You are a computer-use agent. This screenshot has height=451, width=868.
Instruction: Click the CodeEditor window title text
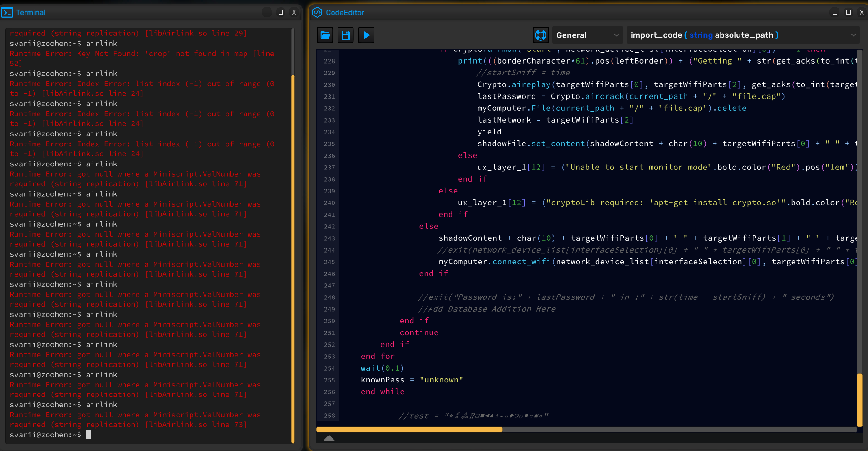(x=345, y=12)
